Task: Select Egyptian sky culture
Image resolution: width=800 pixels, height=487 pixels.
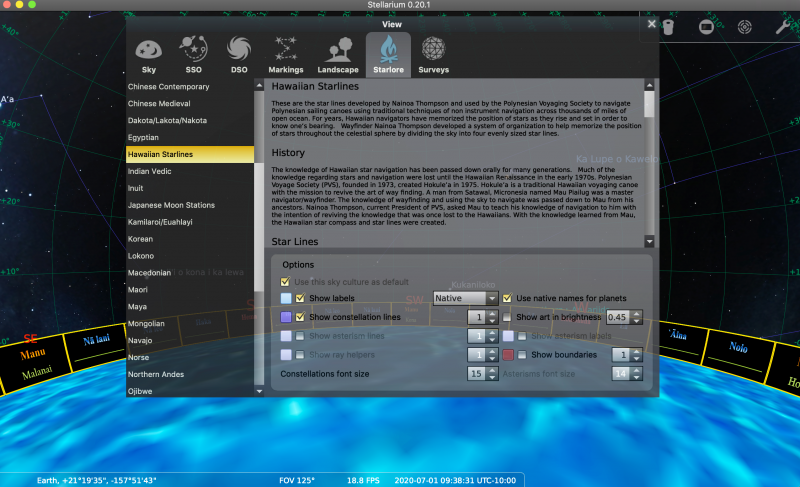Action: (190, 137)
